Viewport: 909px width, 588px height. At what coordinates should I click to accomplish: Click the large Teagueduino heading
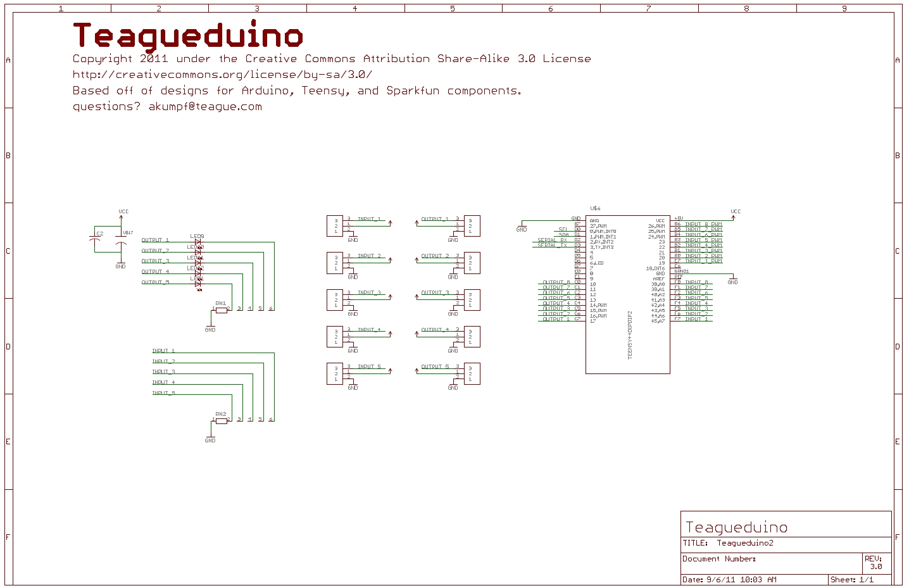click(x=188, y=35)
